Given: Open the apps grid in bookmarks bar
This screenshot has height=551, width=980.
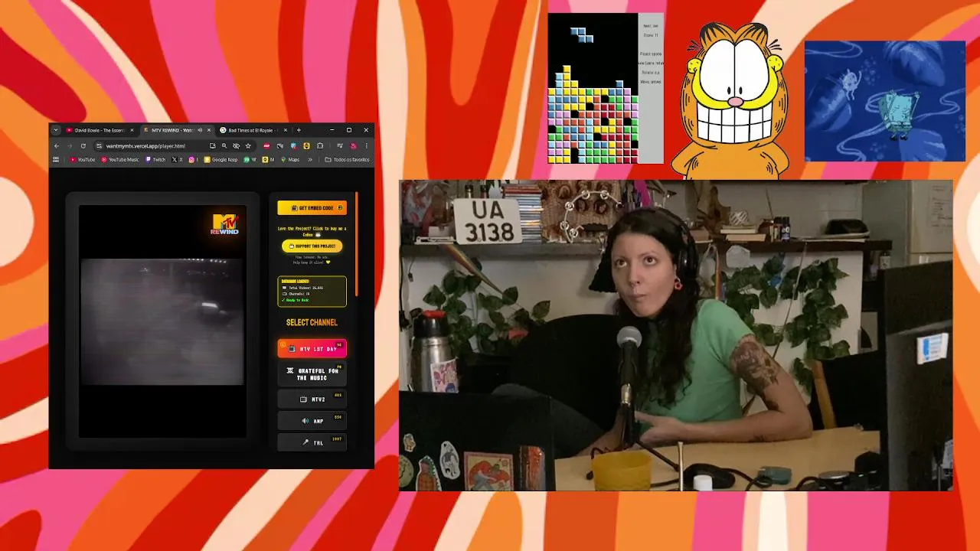Looking at the screenshot, I should click(56, 160).
